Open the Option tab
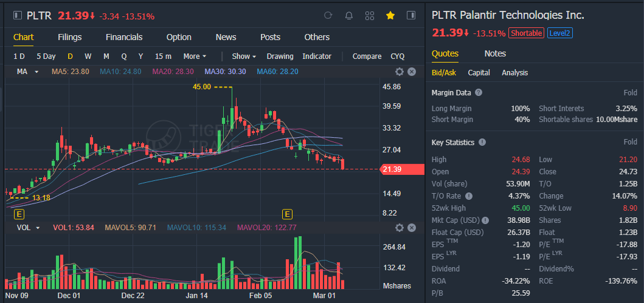 click(x=179, y=37)
